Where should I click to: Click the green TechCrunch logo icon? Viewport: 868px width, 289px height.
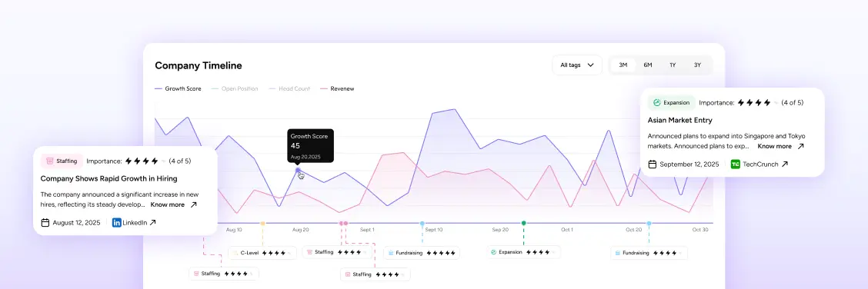pos(735,164)
